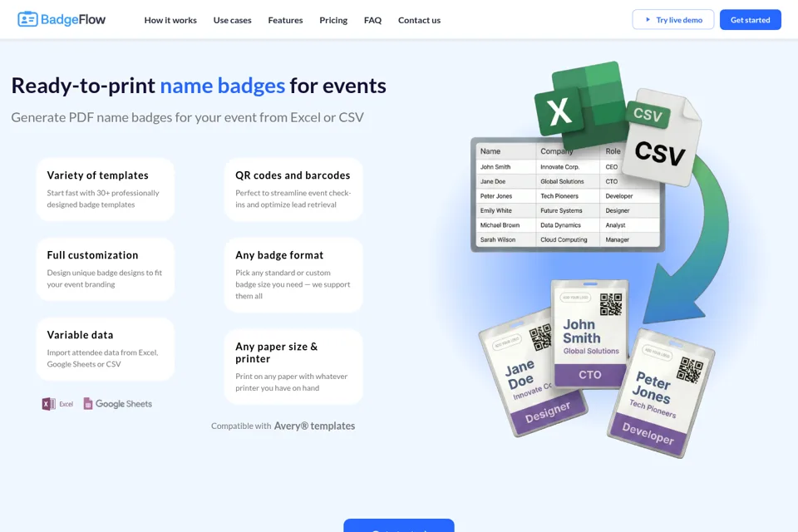
Task: Open the Any badge format card
Action: (x=293, y=275)
